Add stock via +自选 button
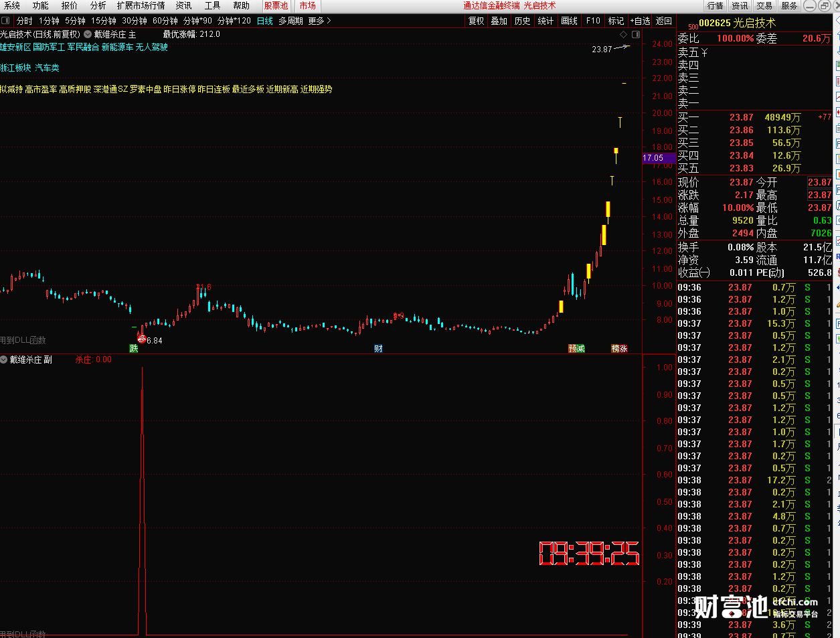Viewport: 840px width, 638px height. tap(641, 21)
